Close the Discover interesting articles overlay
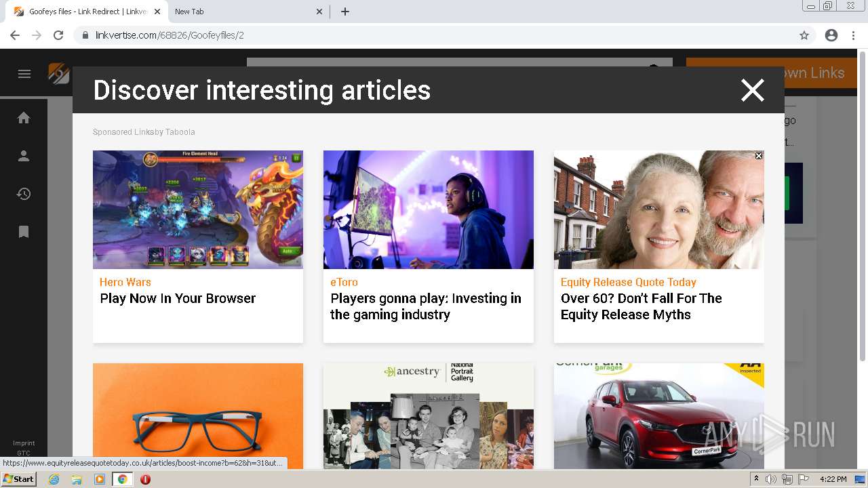The width and height of the screenshot is (868, 488). point(753,90)
